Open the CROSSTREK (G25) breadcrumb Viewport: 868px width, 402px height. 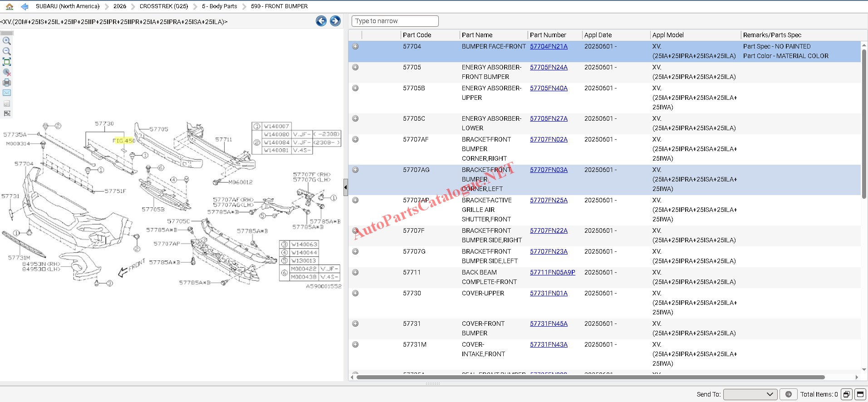click(163, 6)
